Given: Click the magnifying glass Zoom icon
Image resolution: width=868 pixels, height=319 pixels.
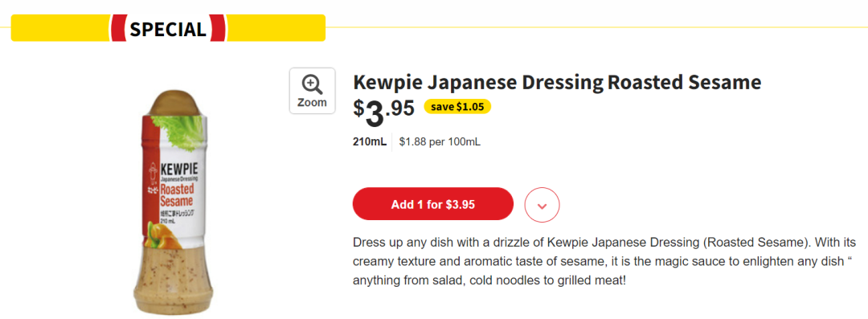Looking at the screenshot, I should pyautogui.click(x=312, y=84).
